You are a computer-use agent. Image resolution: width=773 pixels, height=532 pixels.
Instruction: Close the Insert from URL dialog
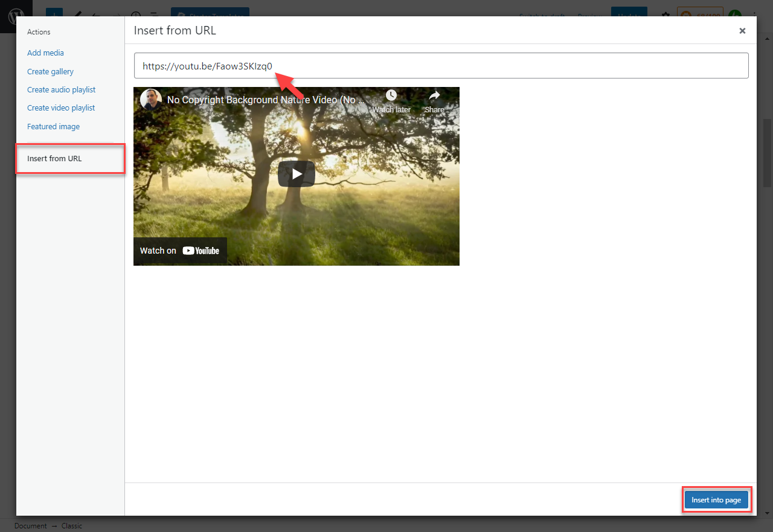[x=742, y=31]
